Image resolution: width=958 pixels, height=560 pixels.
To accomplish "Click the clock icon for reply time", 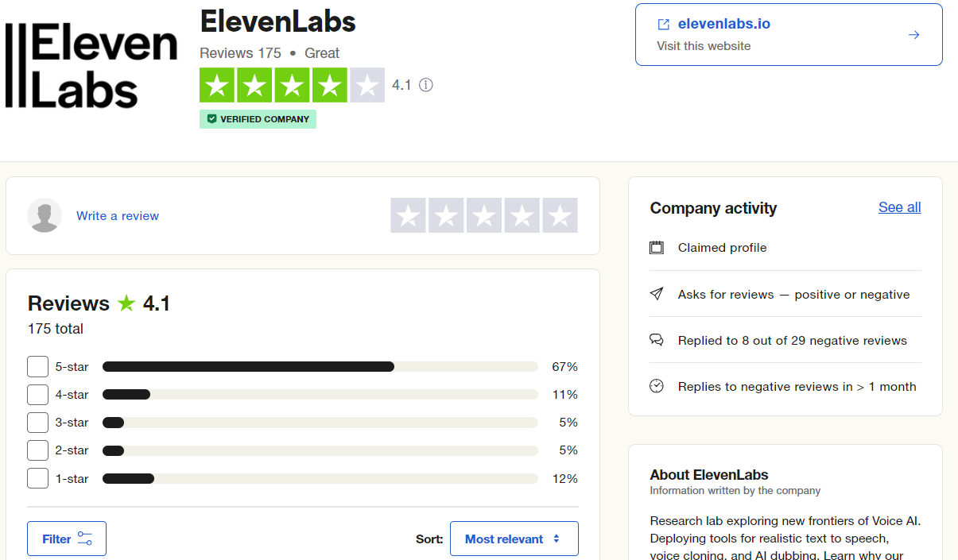I will pos(657,386).
